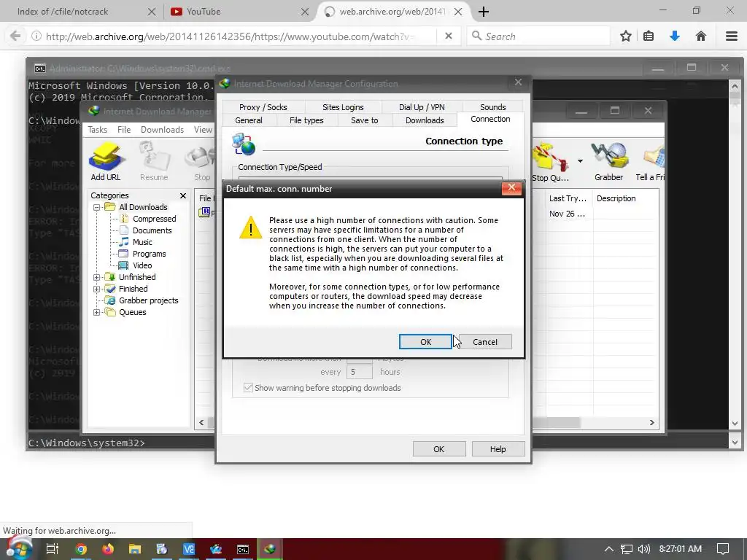Open the Save to tab

pyautogui.click(x=365, y=120)
